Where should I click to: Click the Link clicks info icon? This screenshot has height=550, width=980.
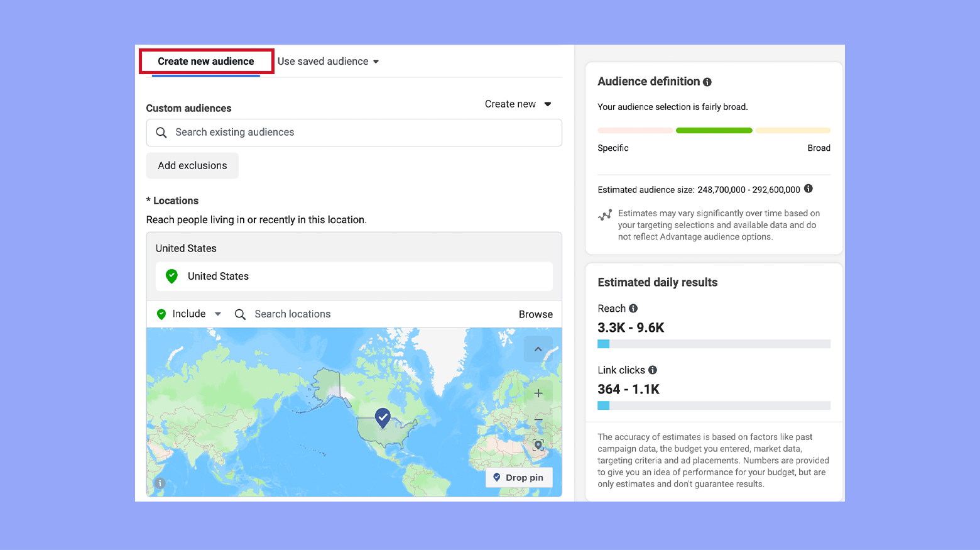click(x=651, y=370)
